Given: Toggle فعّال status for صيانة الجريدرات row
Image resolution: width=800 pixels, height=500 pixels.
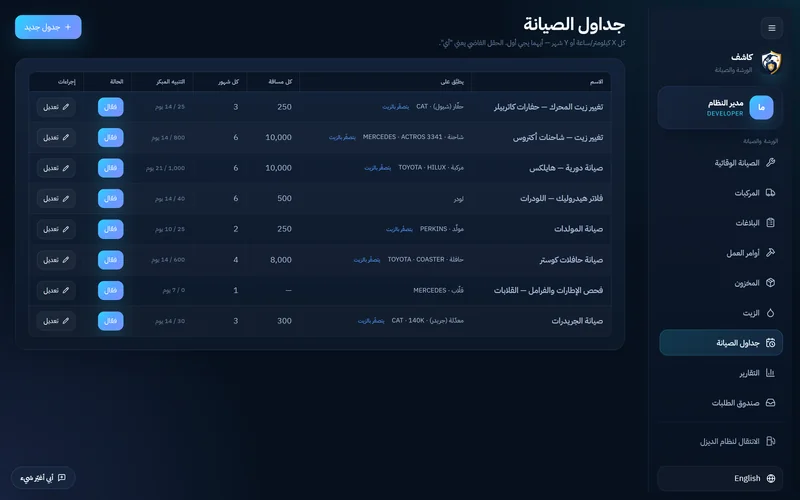Looking at the screenshot, I should click(x=111, y=321).
